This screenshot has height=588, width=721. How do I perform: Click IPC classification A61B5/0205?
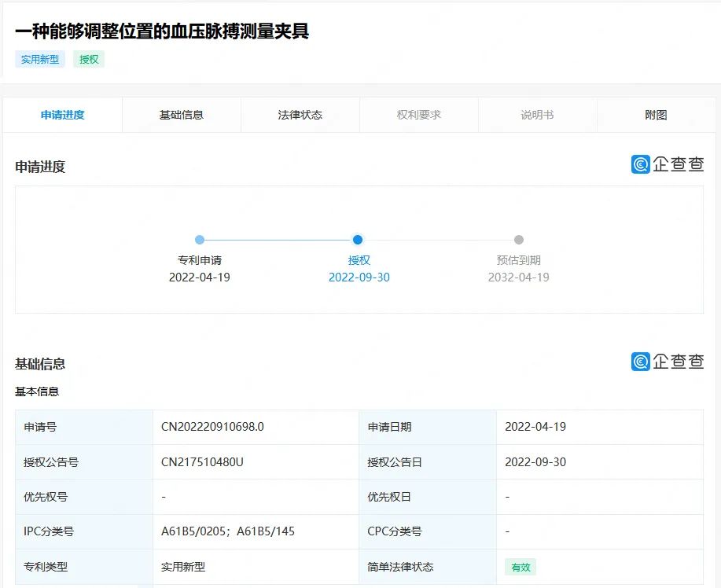point(193,531)
